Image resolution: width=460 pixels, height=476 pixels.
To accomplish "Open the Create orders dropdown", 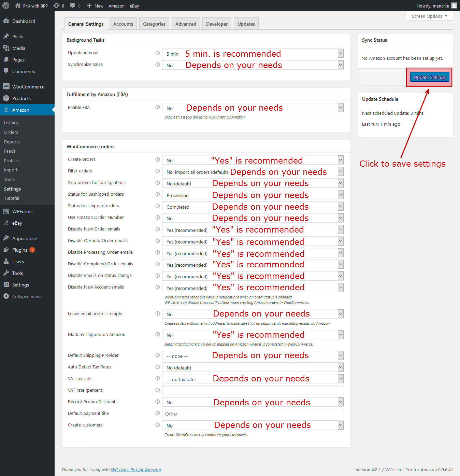I will coord(253,160).
